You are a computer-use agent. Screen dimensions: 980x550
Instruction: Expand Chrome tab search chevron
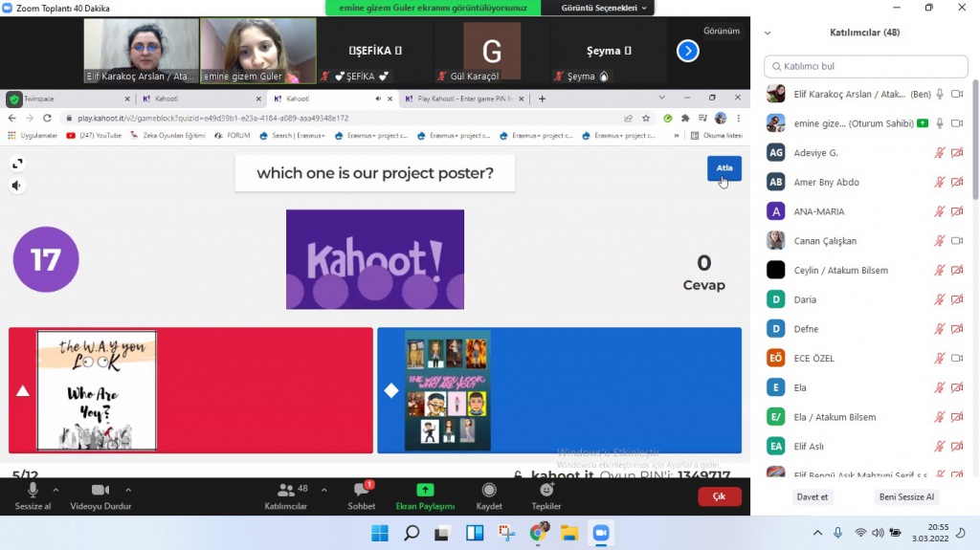(662, 98)
